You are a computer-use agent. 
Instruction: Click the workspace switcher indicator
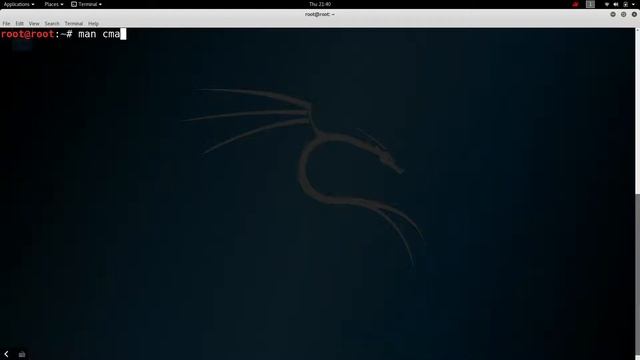[x=590, y=4]
